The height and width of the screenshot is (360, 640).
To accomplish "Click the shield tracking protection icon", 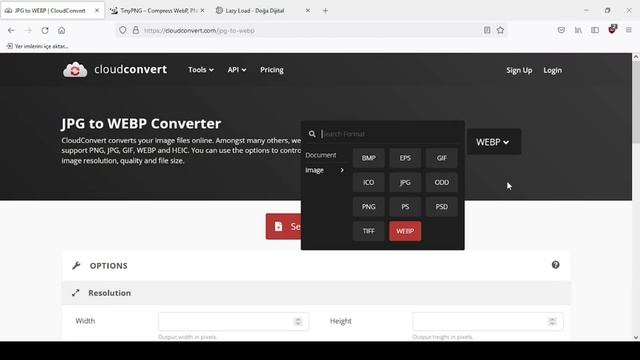I will point(122,30).
